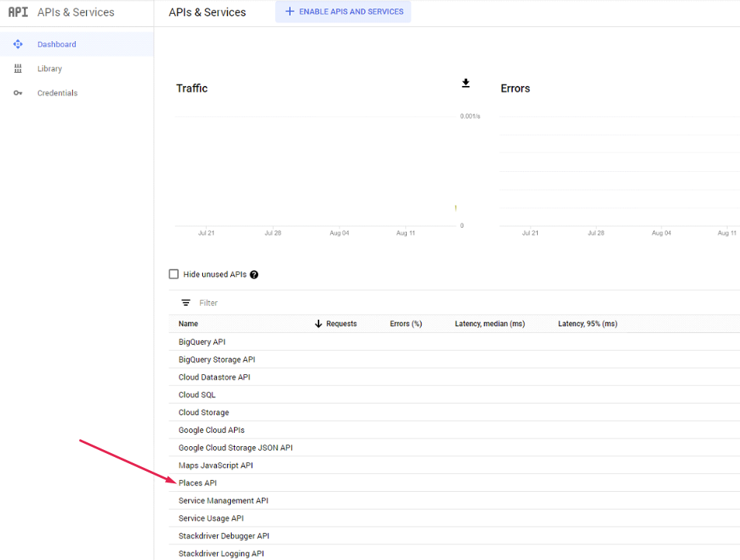This screenshot has height=560, width=740.
Task: Open the BigQuery API entry
Action: (201, 342)
